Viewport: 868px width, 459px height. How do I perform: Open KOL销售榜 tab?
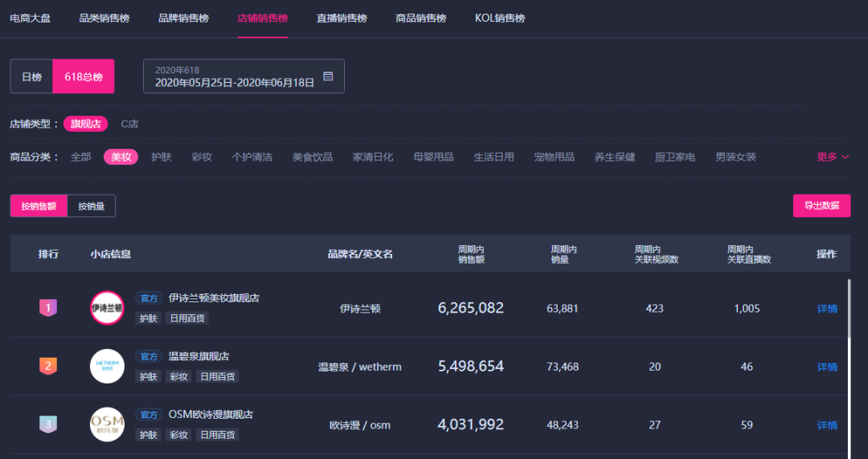(x=500, y=18)
